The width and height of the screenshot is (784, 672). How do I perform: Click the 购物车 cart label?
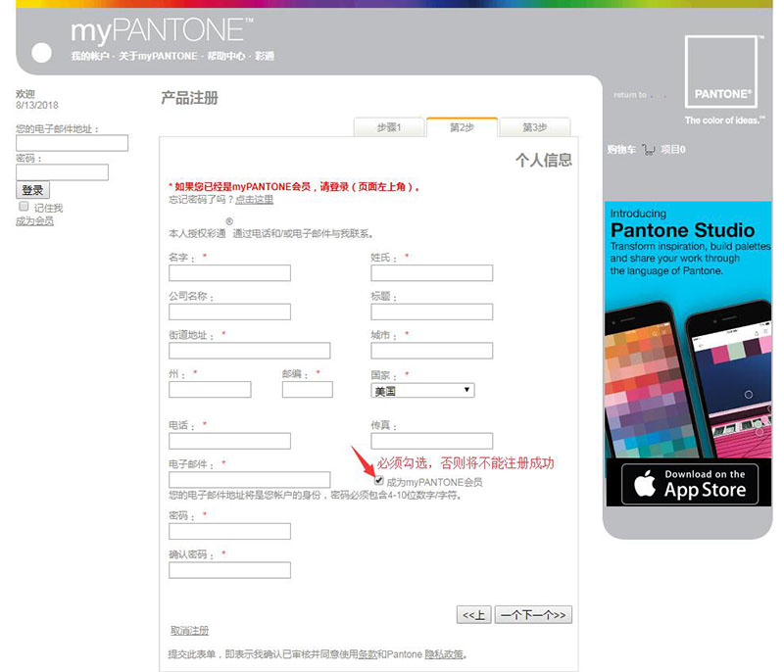(621, 150)
